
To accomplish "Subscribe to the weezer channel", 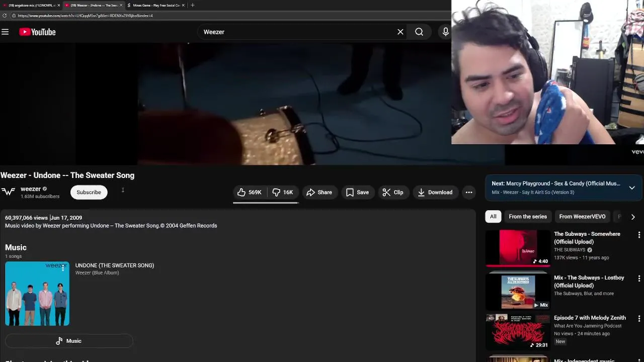I will 89,192.
